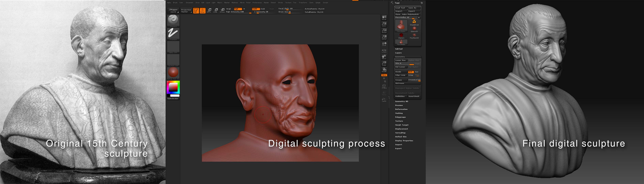Expand the Geometry HD subpalette
This screenshot has width=644, height=184.
click(x=402, y=102)
